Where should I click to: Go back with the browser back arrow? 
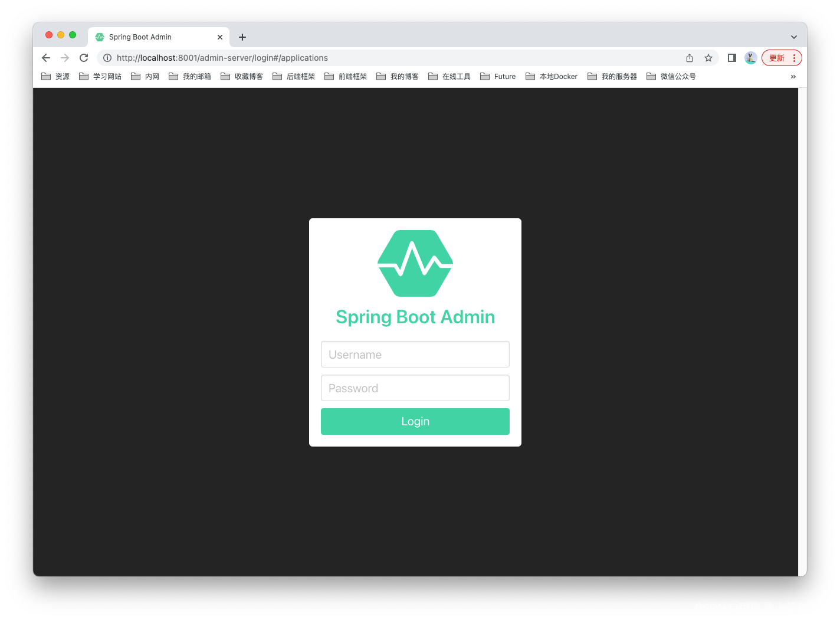(46, 58)
